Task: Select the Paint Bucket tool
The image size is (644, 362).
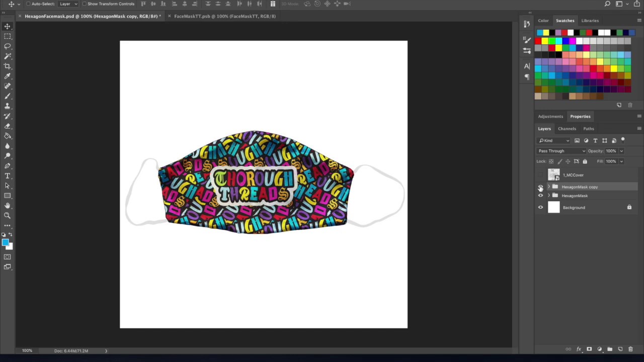Action: click(x=8, y=136)
